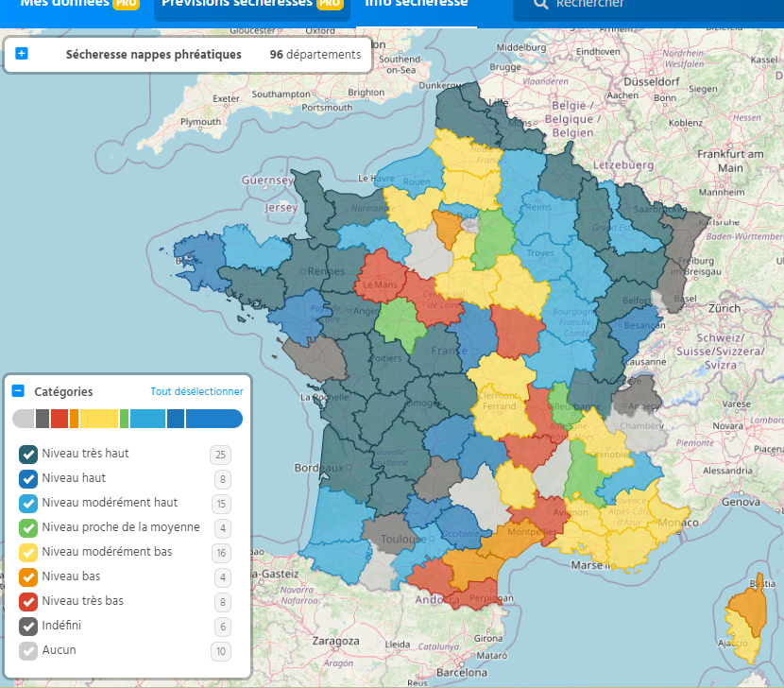Click the 96 départements label
The image size is (784, 688).
point(315,55)
